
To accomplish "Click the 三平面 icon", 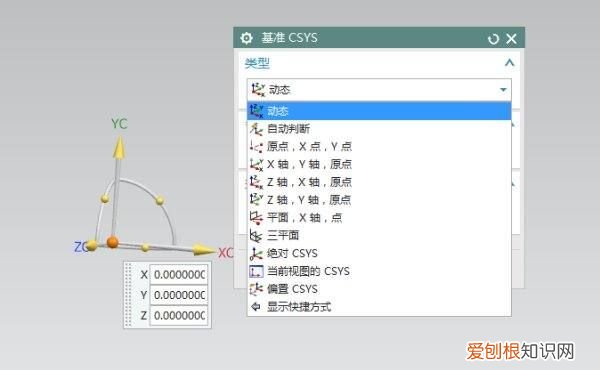I will (256, 235).
